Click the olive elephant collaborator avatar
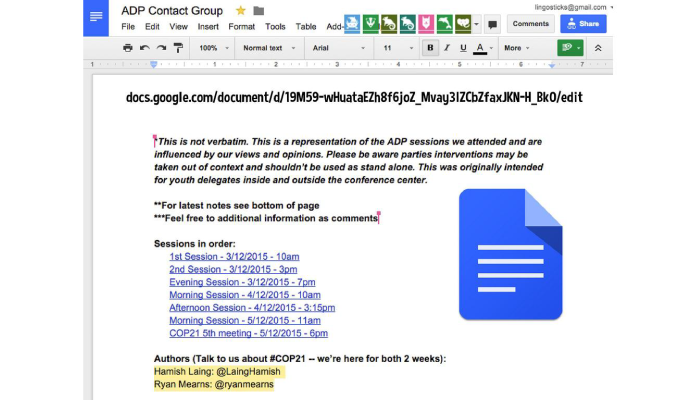Image resolution: width=700 pixels, height=400 pixels. [463, 24]
